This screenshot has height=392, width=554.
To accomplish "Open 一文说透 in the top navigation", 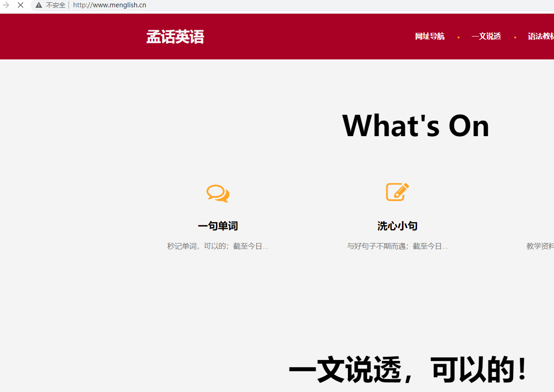I will 486,37.
